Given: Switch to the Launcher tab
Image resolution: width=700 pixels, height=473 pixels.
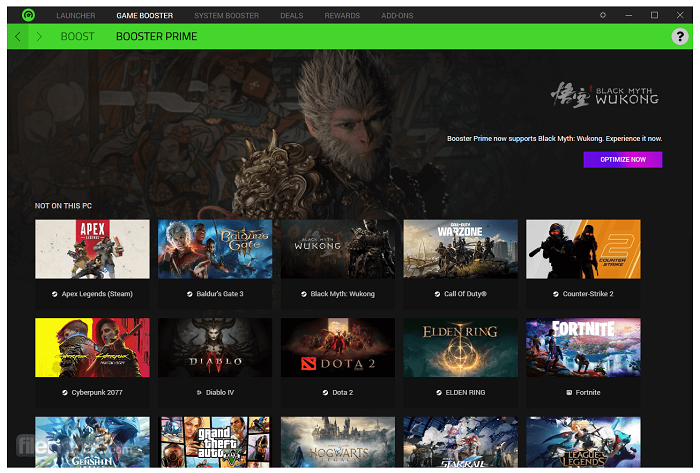Looking at the screenshot, I should tap(76, 16).
